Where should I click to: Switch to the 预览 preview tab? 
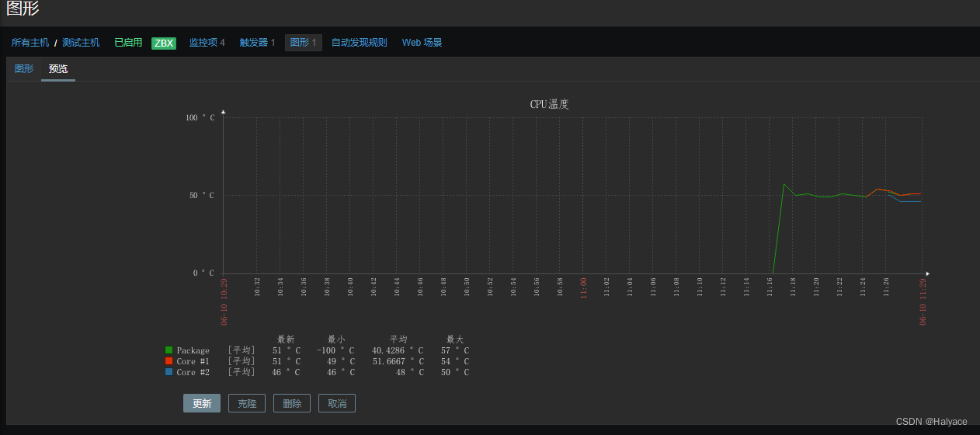point(58,68)
